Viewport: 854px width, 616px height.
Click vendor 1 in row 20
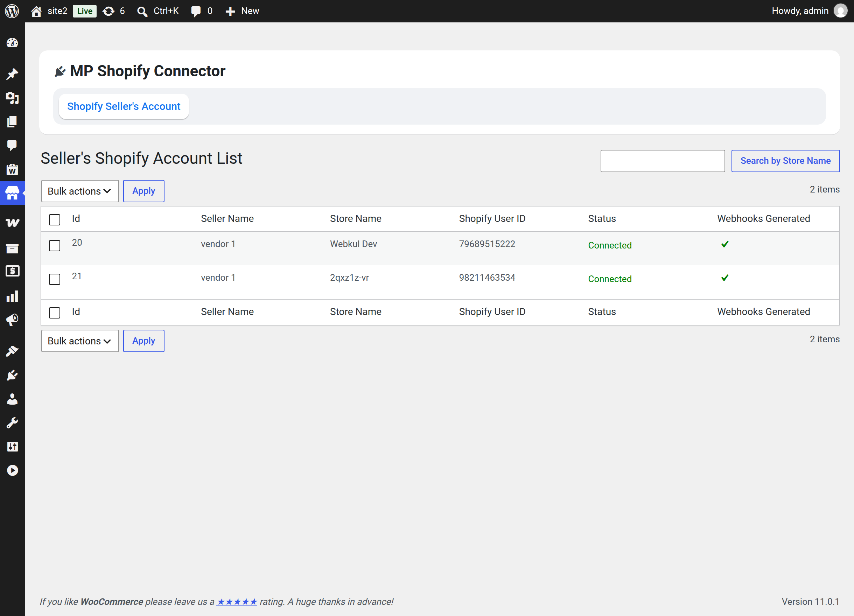(218, 244)
